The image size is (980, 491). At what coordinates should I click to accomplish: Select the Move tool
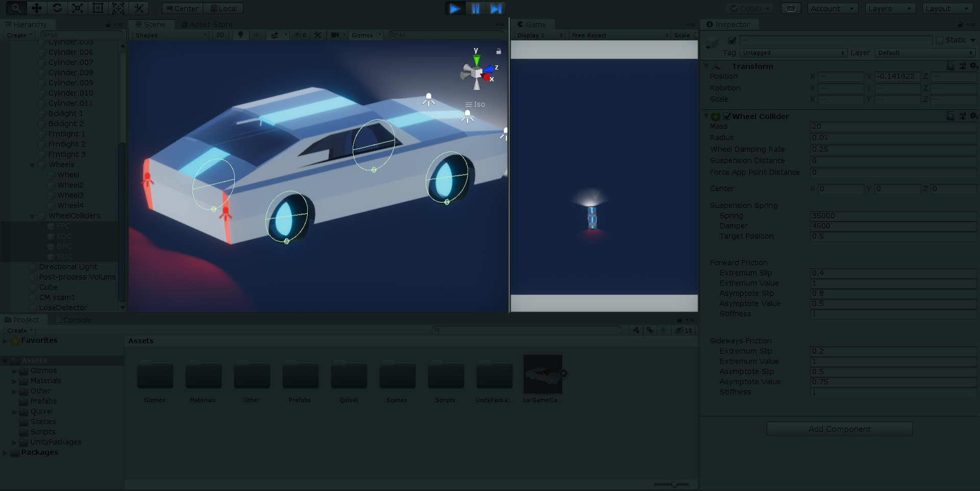click(37, 8)
